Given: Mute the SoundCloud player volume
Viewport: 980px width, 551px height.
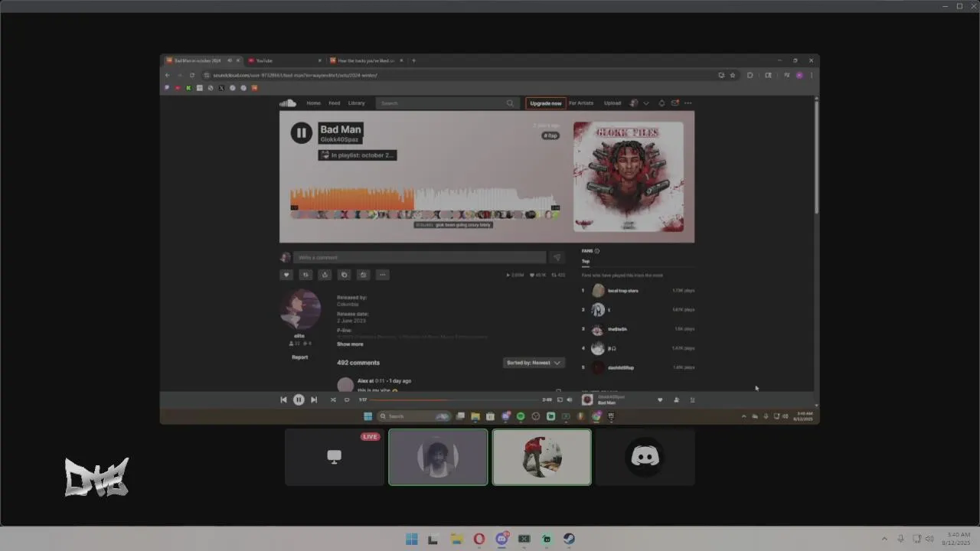Looking at the screenshot, I should [569, 399].
